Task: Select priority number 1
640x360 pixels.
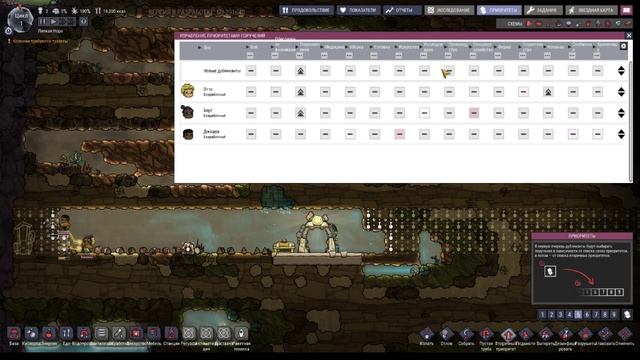Action: [542, 314]
